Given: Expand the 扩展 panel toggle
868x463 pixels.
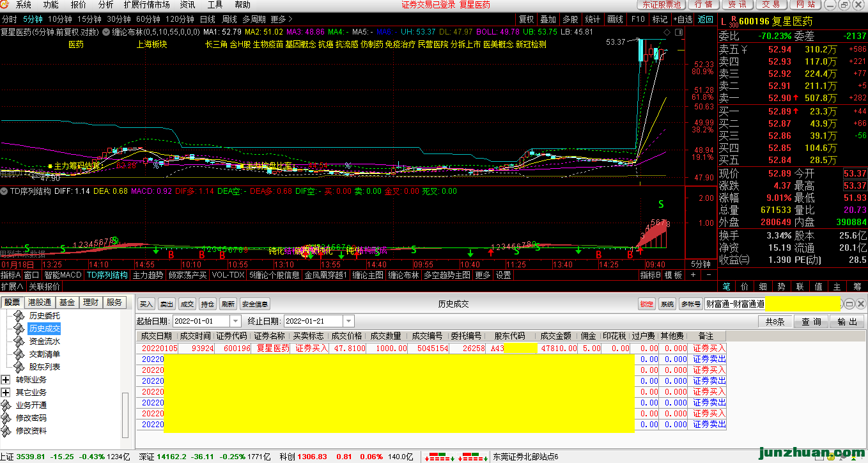Looking at the screenshot, I should (x=12, y=286).
